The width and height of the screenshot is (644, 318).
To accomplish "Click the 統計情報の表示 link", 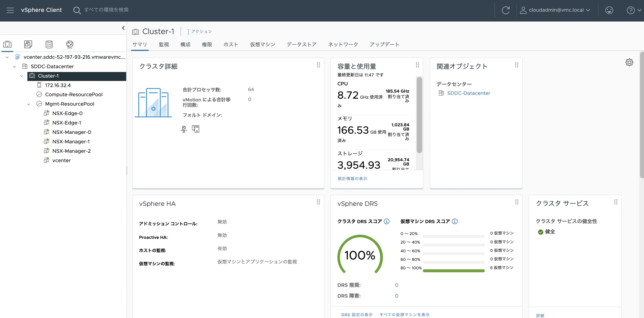I will coord(352,179).
